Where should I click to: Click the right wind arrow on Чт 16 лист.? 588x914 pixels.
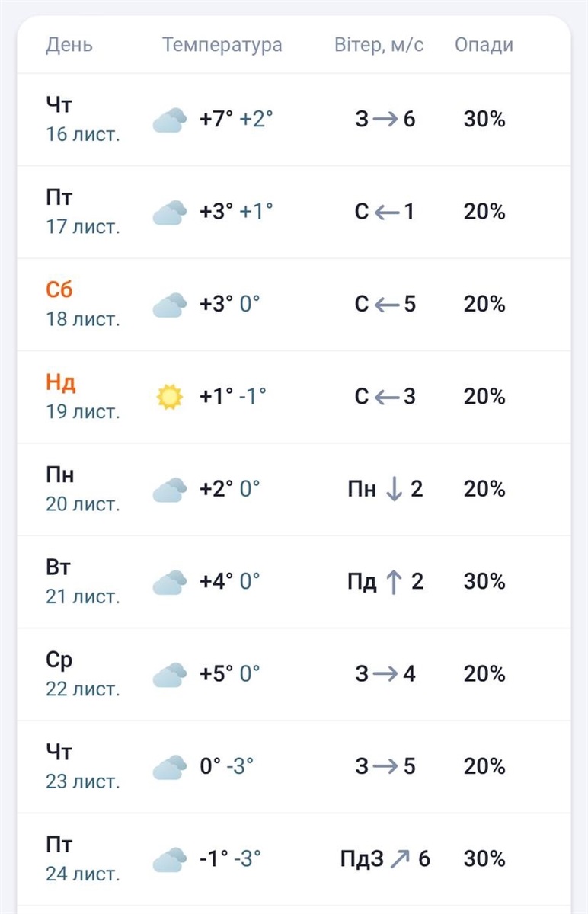coord(386,120)
